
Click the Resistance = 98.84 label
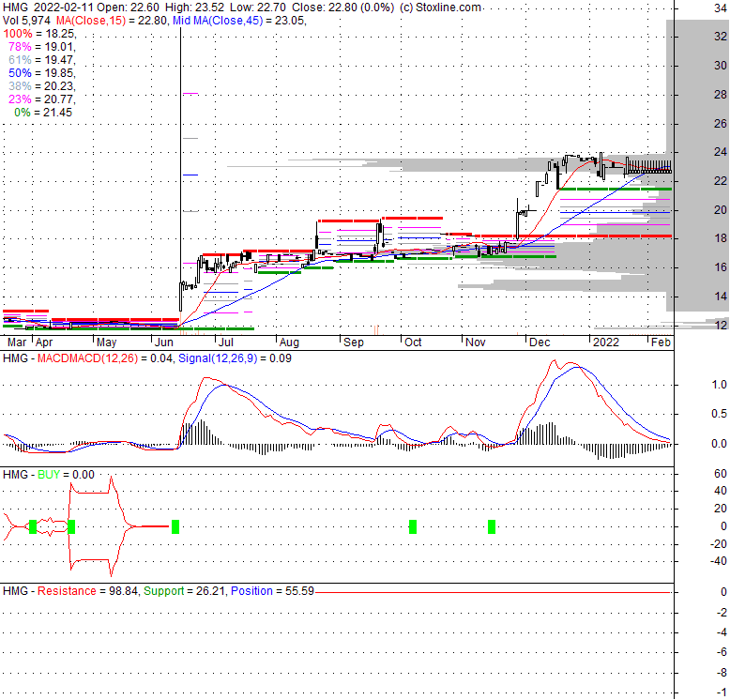point(87,591)
